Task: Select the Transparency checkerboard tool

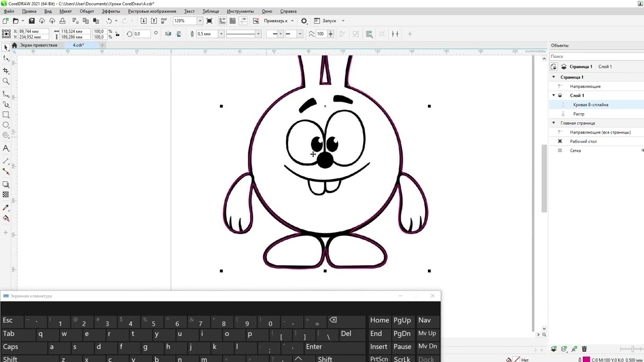Action: tap(6, 195)
